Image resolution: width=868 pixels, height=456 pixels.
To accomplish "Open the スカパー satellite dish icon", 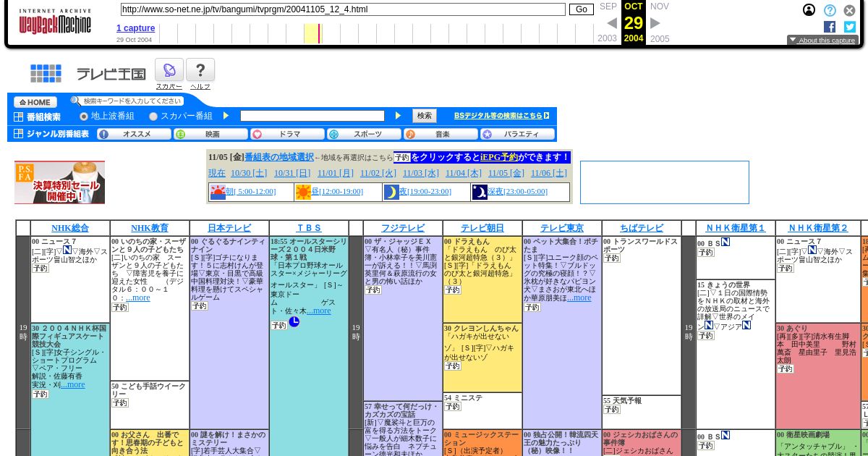I will click(x=169, y=70).
